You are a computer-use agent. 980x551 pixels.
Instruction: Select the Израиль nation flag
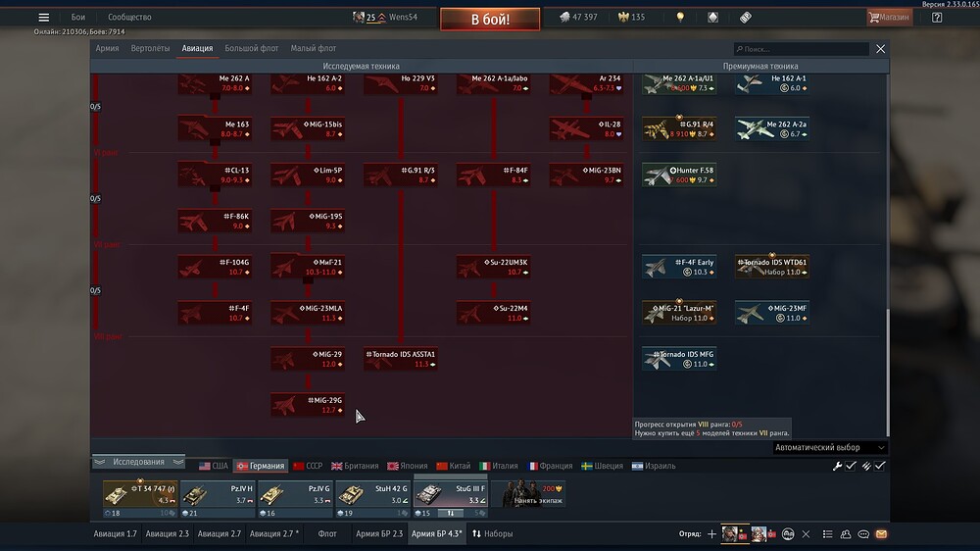click(x=653, y=466)
